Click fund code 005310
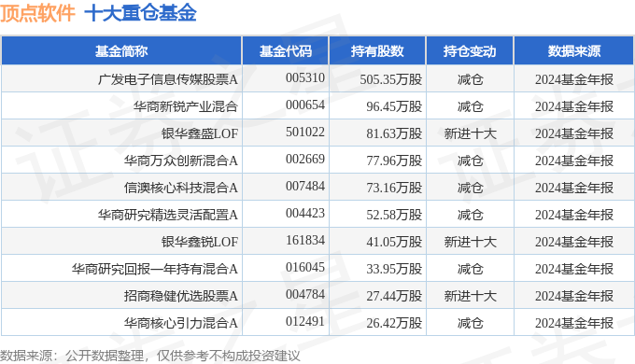This screenshot has width=635, height=364. 305,77
